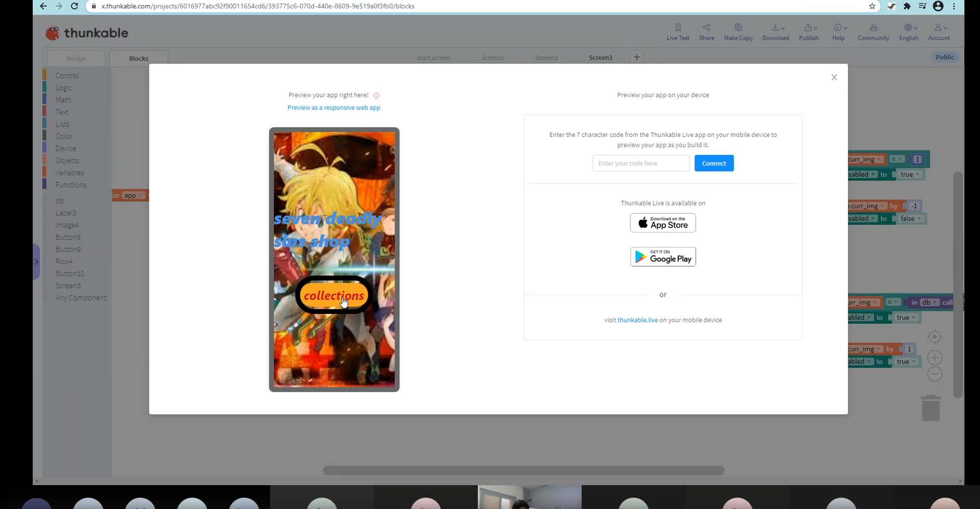Image resolution: width=980 pixels, height=509 pixels.
Task: Select the start screen tab
Action: point(433,58)
